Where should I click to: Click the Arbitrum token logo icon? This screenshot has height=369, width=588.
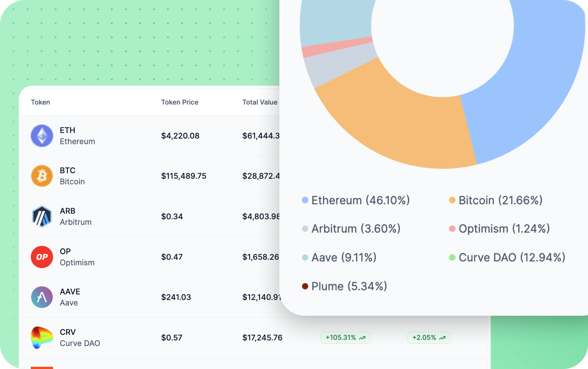42,216
